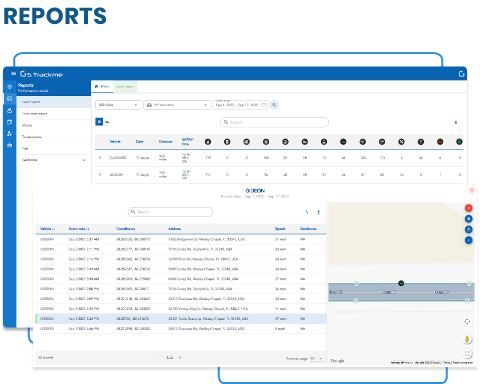Run the report with magnifier button
The height and width of the screenshot is (384, 480).
[x=274, y=105]
